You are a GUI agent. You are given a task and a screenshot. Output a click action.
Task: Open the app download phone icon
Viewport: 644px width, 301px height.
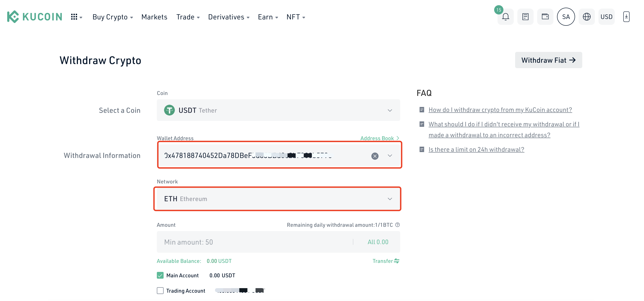click(626, 17)
